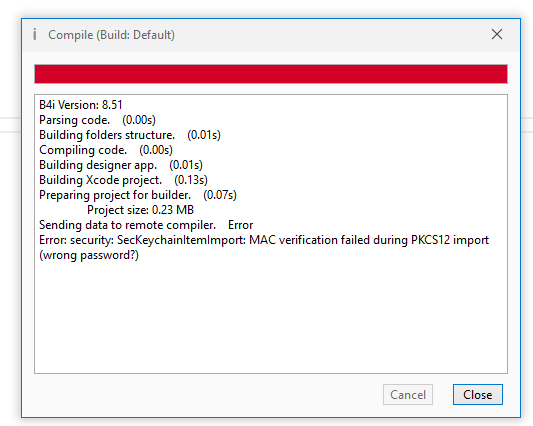The height and width of the screenshot is (426, 533).
Task: Click the red compile progress bar
Action: click(x=271, y=74)
